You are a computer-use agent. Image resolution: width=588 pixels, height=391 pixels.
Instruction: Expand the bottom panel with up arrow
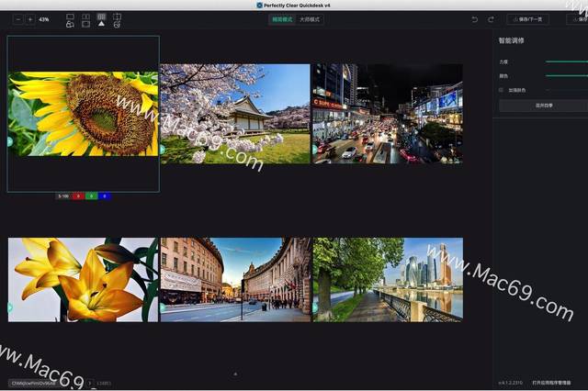235,374
